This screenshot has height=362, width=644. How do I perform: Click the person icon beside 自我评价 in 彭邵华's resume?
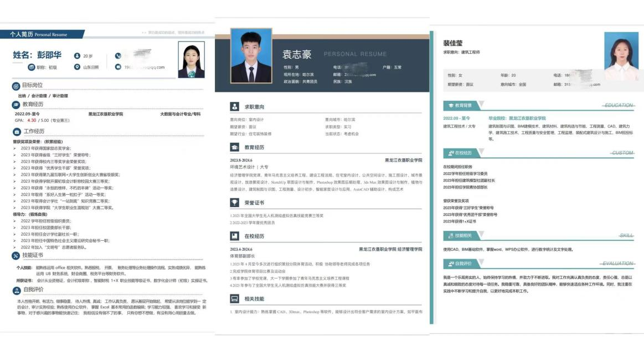point(17,291)
